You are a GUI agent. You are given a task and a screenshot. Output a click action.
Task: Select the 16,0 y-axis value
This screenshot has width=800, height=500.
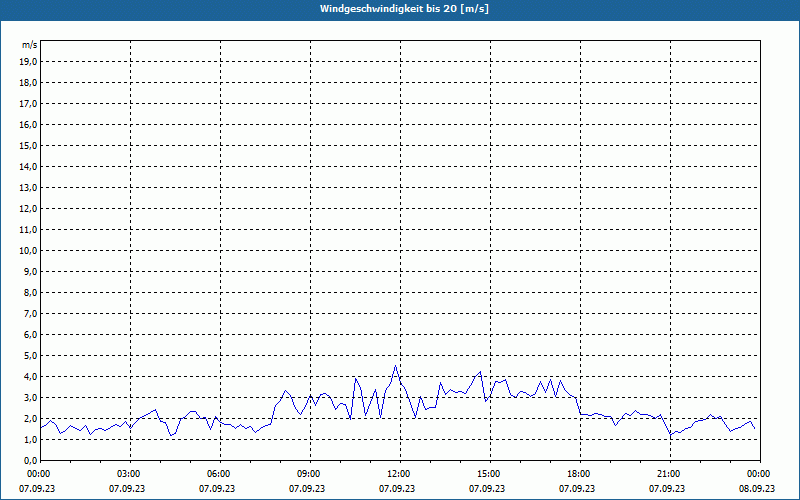click(28, 124)
